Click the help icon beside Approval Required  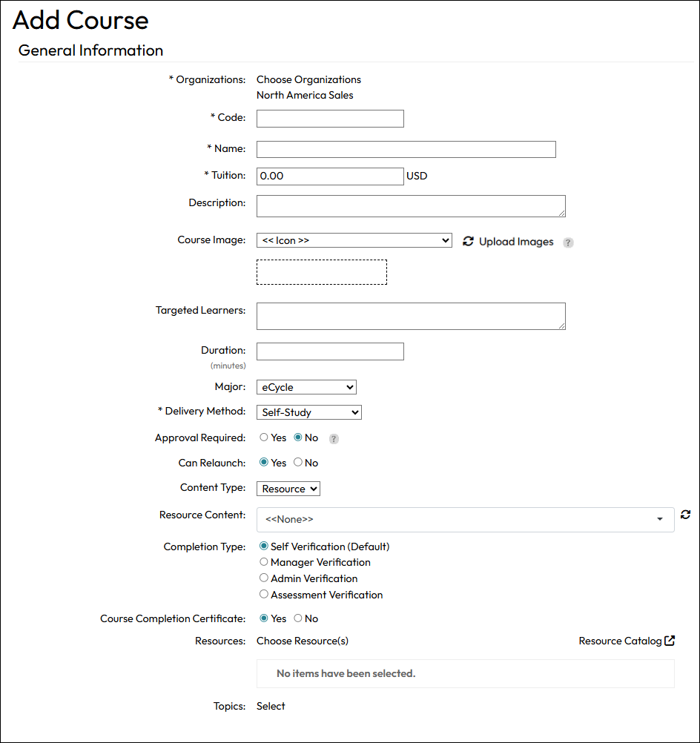[x=334, y=439]
